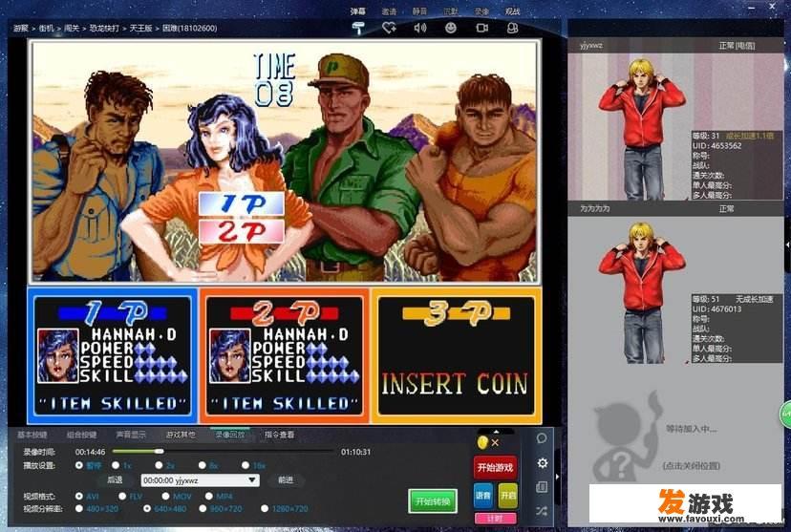Click the video camera record icon
Image resolution: width=791 pixels, height=532 pixels.
(x=481, y=28)
